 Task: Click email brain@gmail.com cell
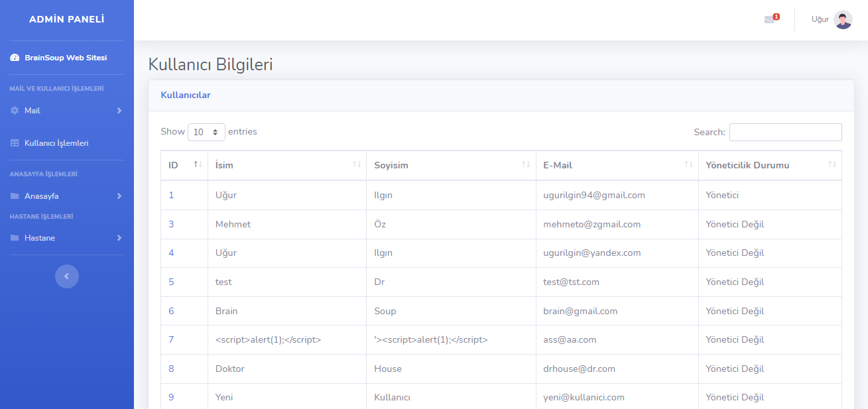[617, 311]
